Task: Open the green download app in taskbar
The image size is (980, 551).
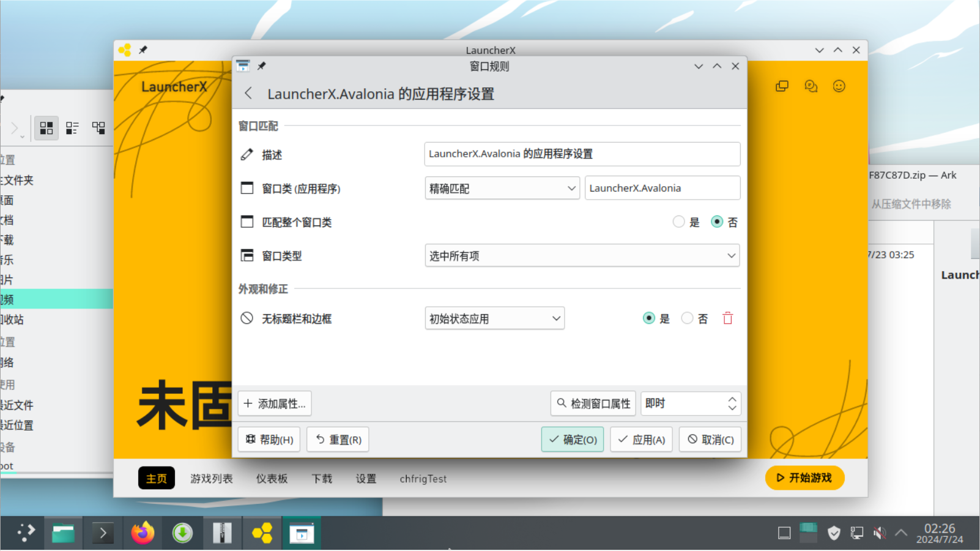Action: (x=182, y=533)
